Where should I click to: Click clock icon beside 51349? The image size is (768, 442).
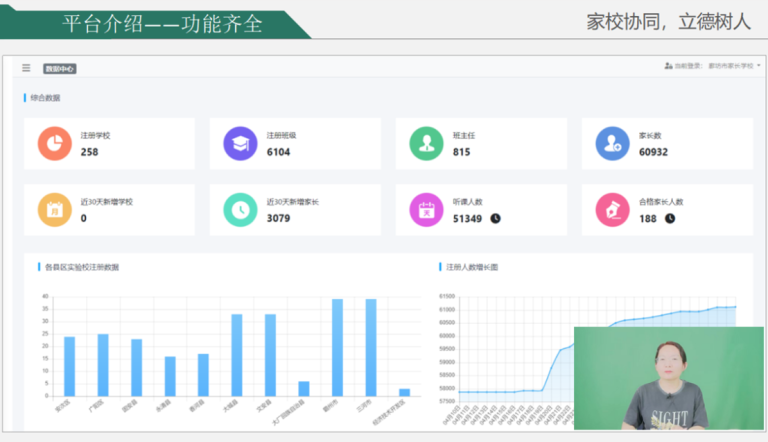pos(495,218)
